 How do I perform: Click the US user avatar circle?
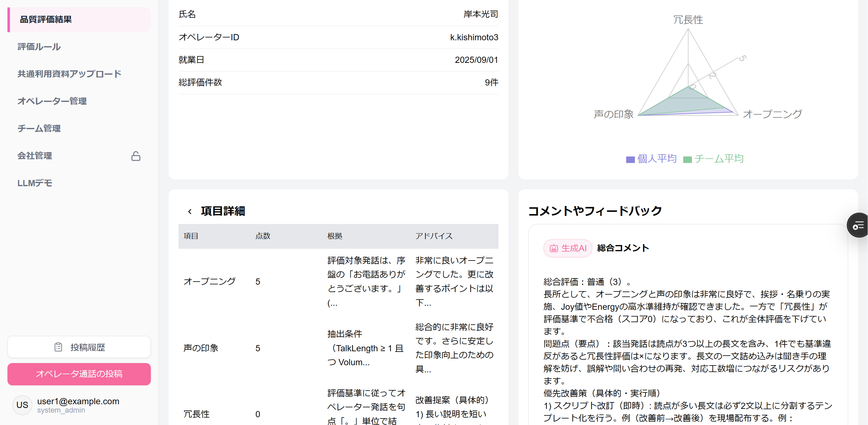[x=22, y=405]
